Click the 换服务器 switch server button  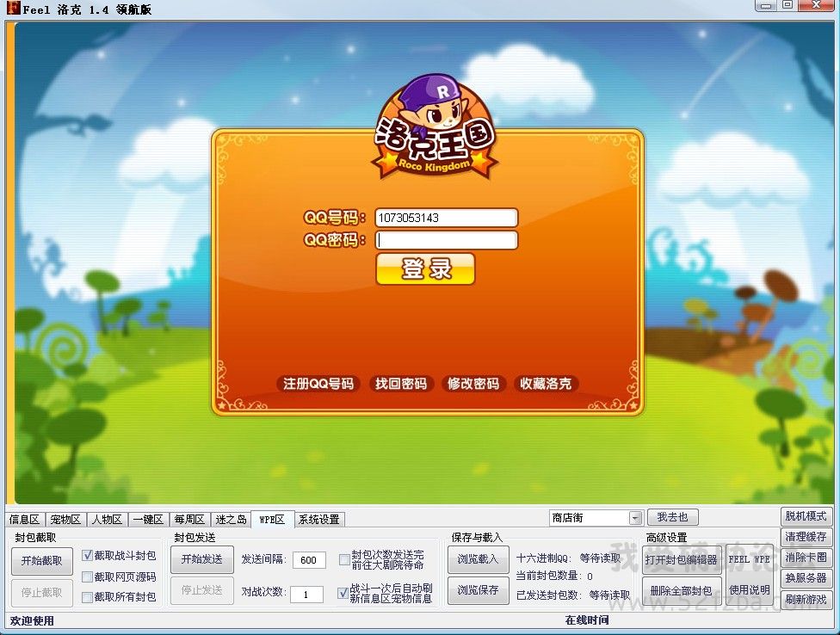pyautogui.click(x=806, y=578)
